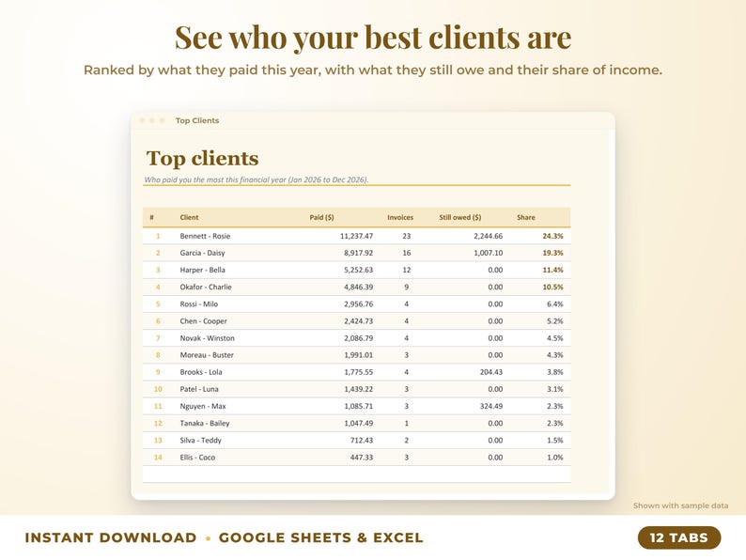Click the paid amount 11,237.47
This screenshot has height=560, width=746.
point(356,236)
